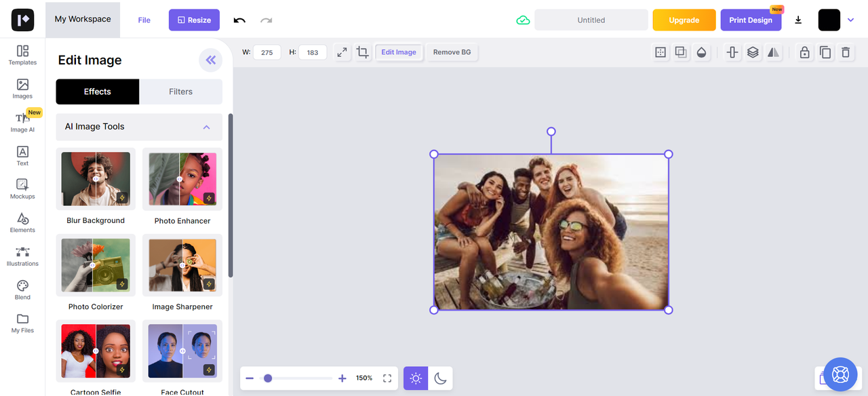Click the Untitled design name field
The width and height of the screenshot is (868, 396).
pos(591,20)
